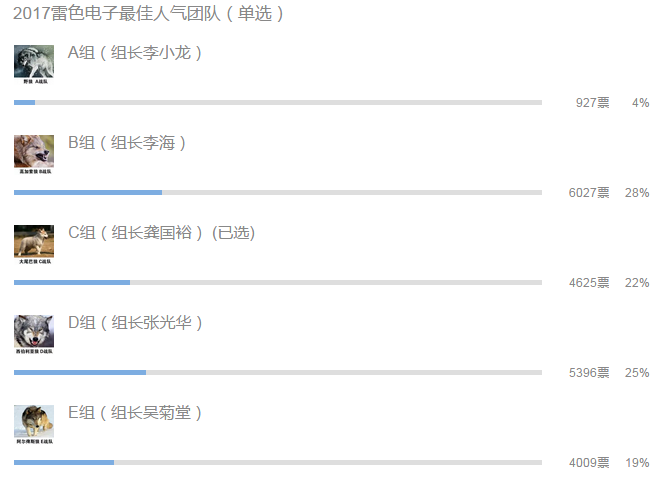The image size is (665, 480).
Task: Click the 927票 vote count
Action: (x=592, y=103)
